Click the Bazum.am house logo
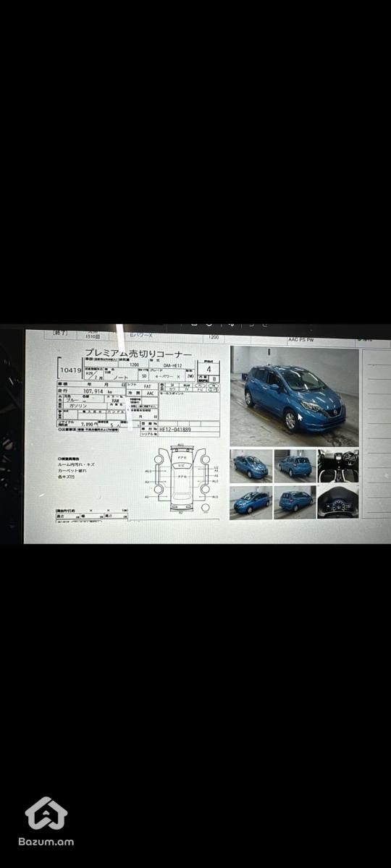Screen dimensions: 391x868 click(46, 813)
